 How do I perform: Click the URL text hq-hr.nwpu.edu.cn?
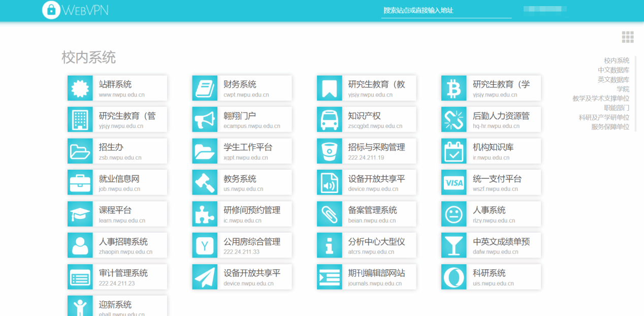click(x=496, y=127)
